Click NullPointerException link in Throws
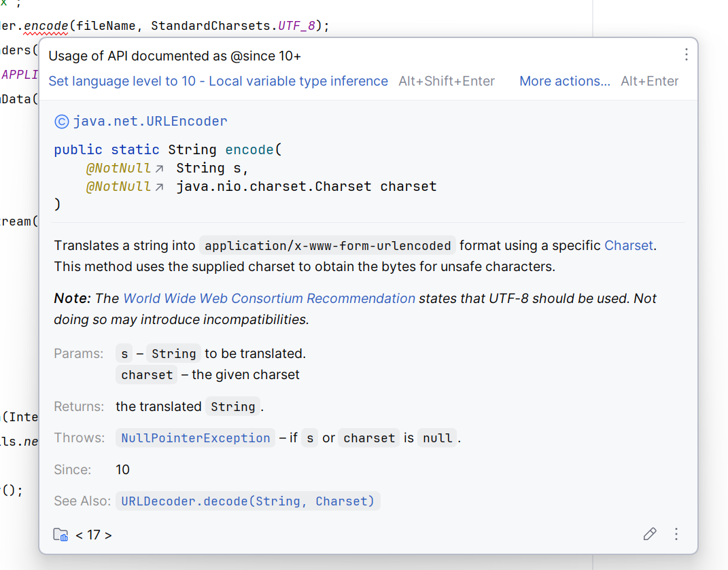The height and width of the screenshot is (570, 728). pyautogui.click(x=196, y=438)
